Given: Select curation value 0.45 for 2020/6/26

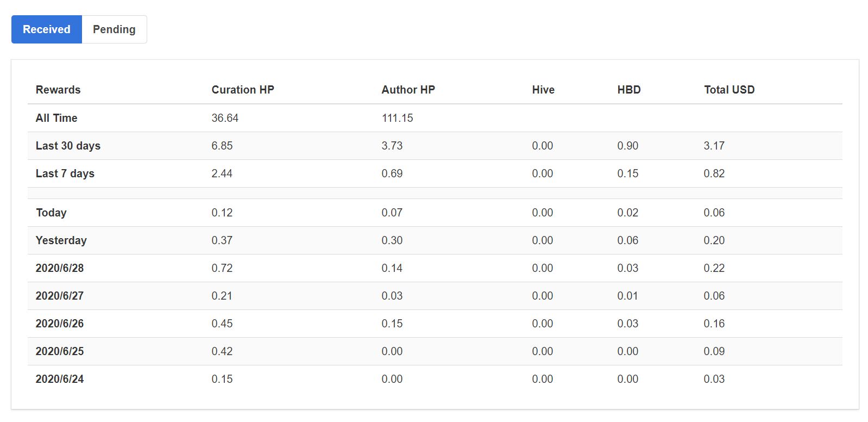Looking at the screenshot, I should click(222, 324).
